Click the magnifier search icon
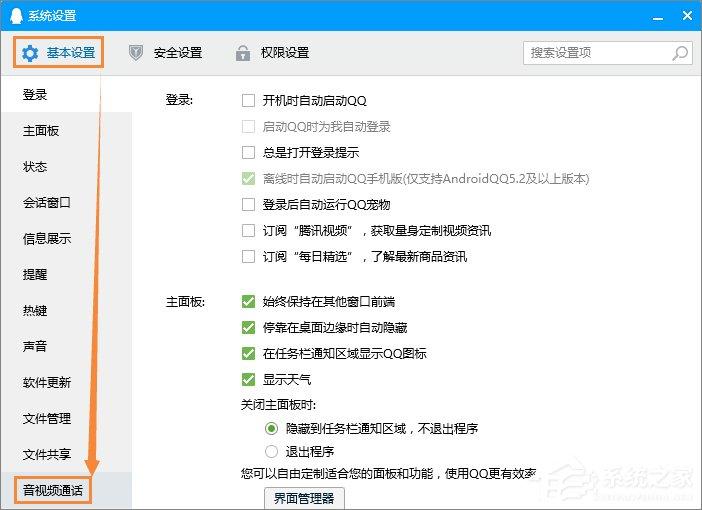The width and height of the screenshot is (702, 510). [x=680, y=53]
